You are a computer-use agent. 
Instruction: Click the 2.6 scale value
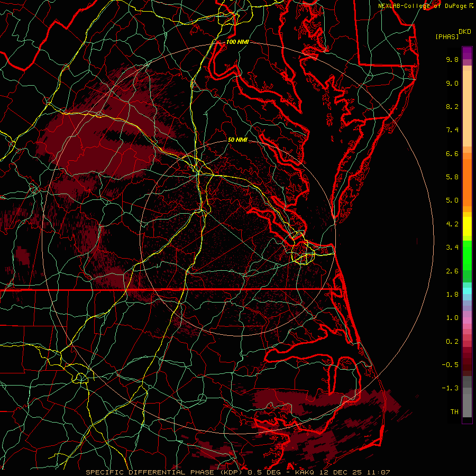click(452, 271)
